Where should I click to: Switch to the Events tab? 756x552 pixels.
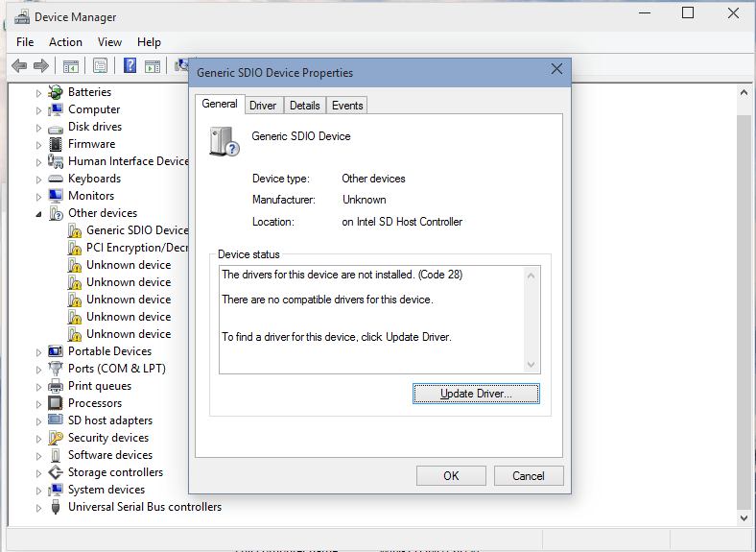(x=347, y=106)
